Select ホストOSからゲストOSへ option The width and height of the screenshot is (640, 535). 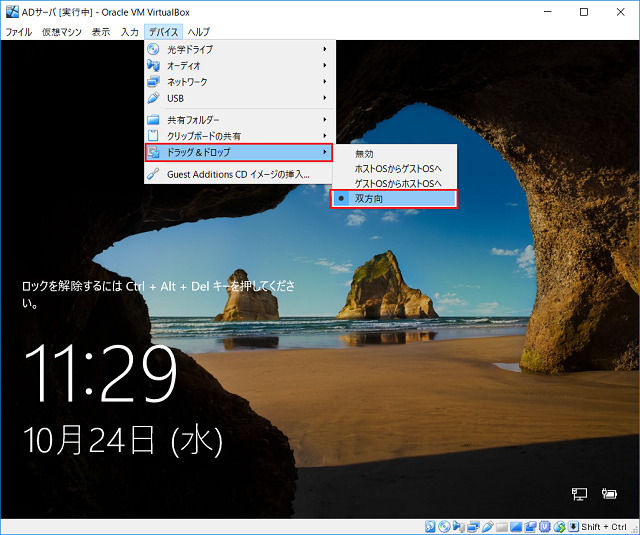click(x=394, y=169)
